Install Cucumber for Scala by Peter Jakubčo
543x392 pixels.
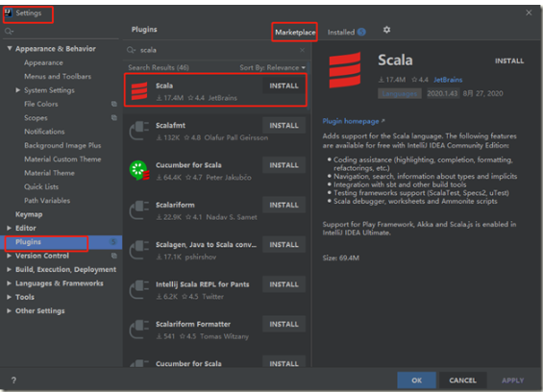(x=284, y=165)
